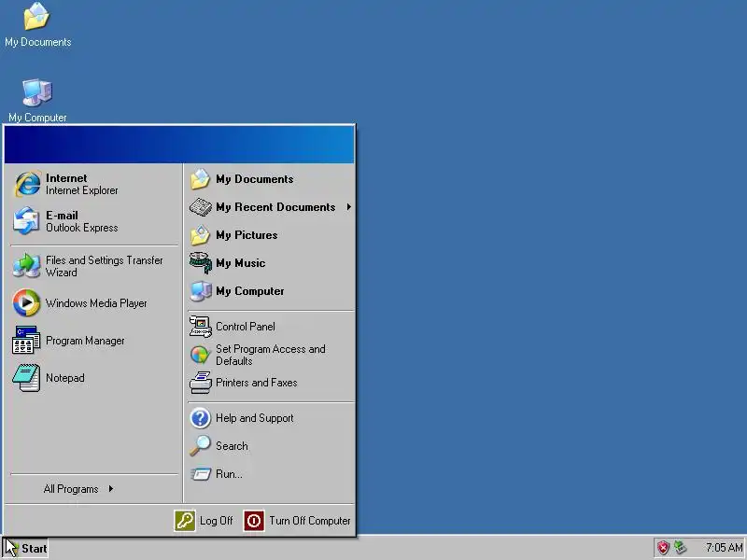Click the My Recent Documents icon
The image size is (747, 560).
click(x=201, y=207)
